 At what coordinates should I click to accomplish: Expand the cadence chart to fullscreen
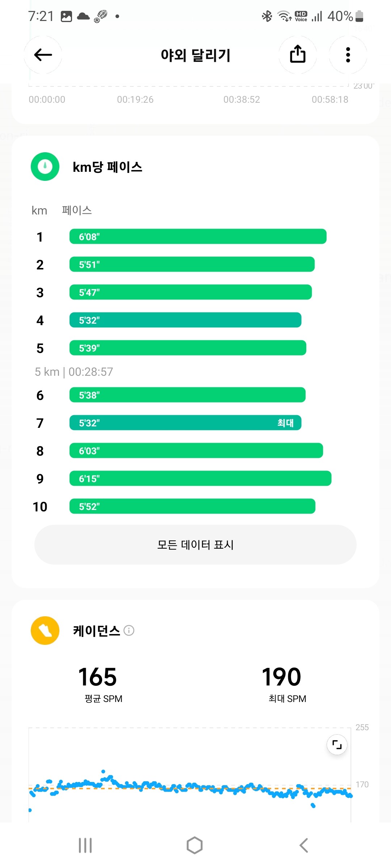[x=337, y=745]
